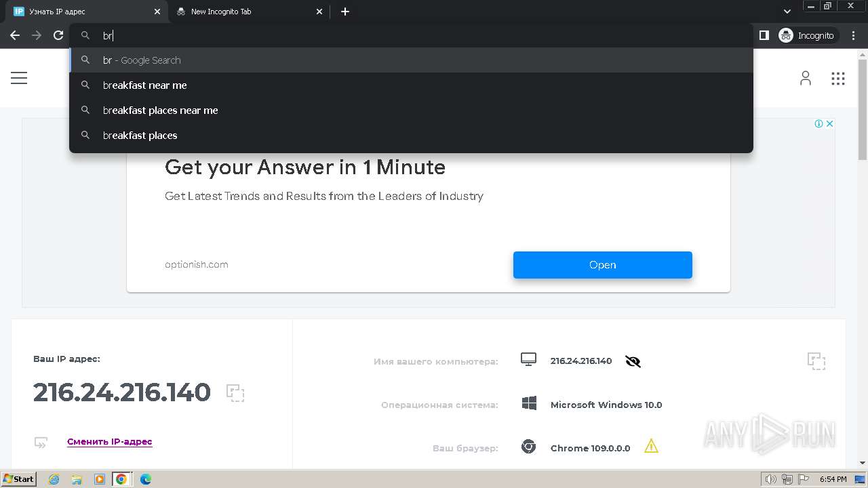Open Microsoft Edge from taskbar
This screenshot has width=868, height=488.
point(146,479)
